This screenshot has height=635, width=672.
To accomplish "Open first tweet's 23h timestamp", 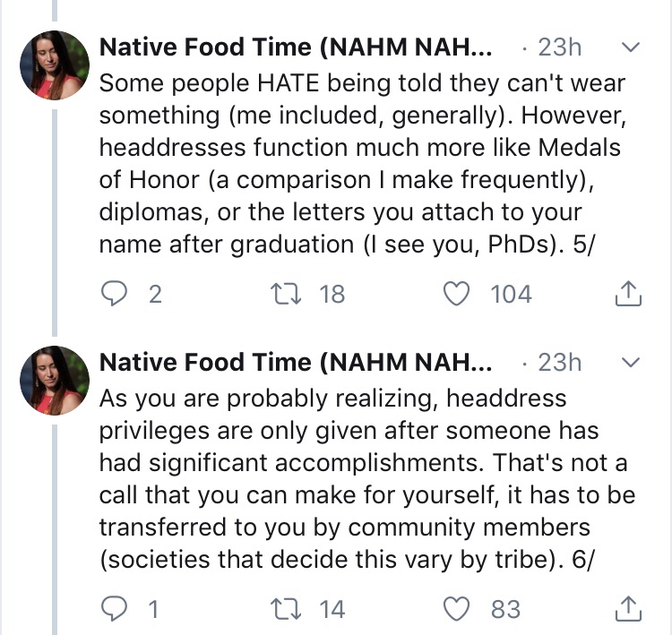I will point(560,47).
